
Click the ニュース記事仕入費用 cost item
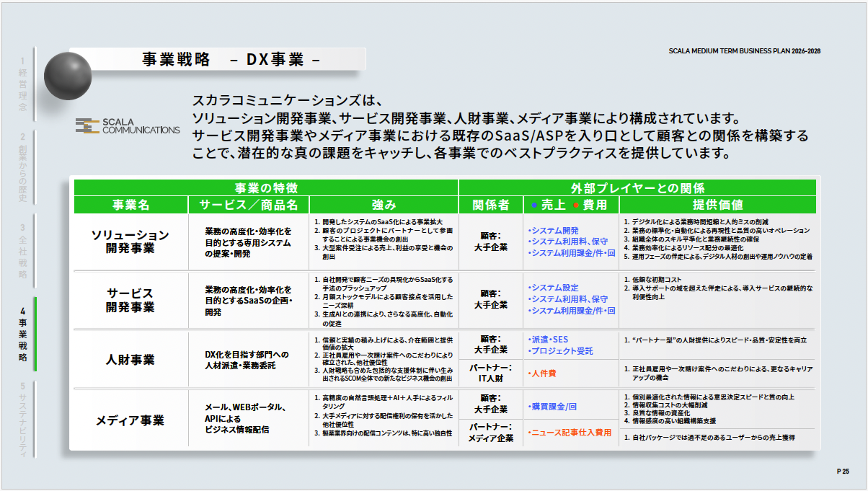pos(570,433)
